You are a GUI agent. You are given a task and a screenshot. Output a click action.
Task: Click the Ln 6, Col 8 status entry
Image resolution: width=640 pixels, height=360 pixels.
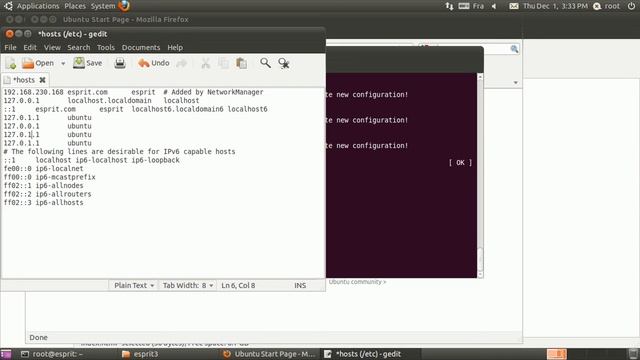[x=238, y=285]
